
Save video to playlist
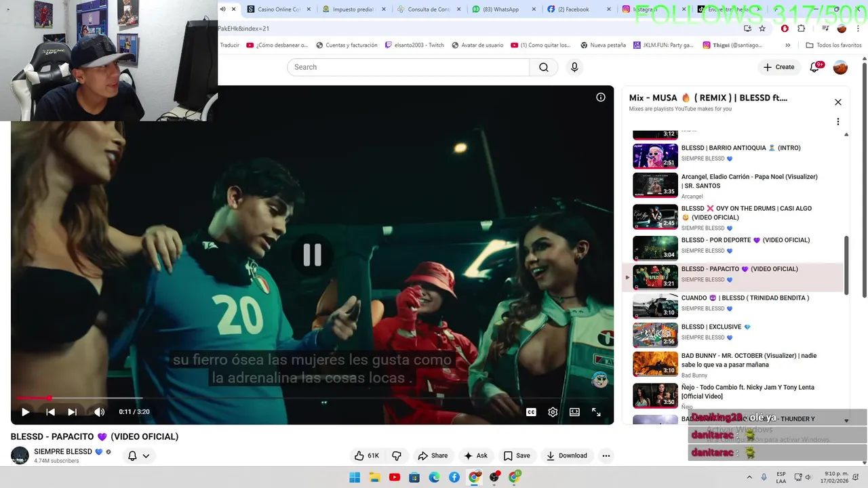click(x=517, y=455)
